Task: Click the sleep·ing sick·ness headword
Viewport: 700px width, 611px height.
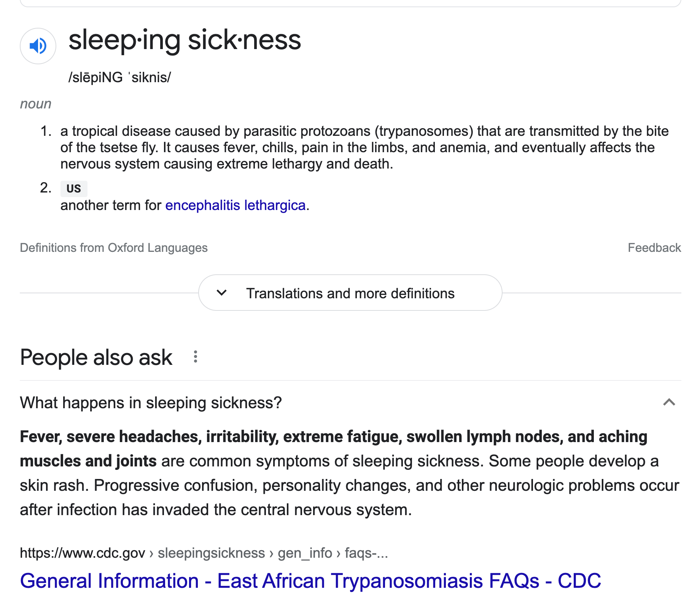Action: coord(185,40)
